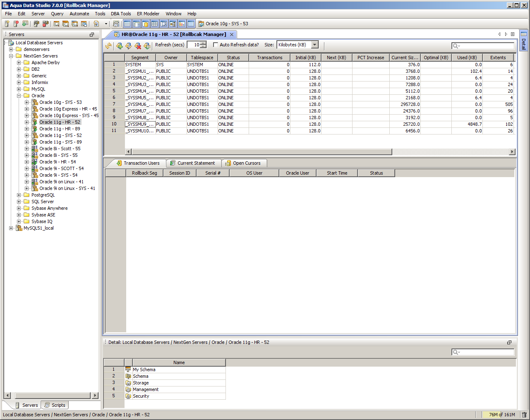Image resolution: width=530 pixels, height=420 pixels.
Task: Click the alter rollback segment lightning icon
Action: pyautogui.click(x=129, y=46)
